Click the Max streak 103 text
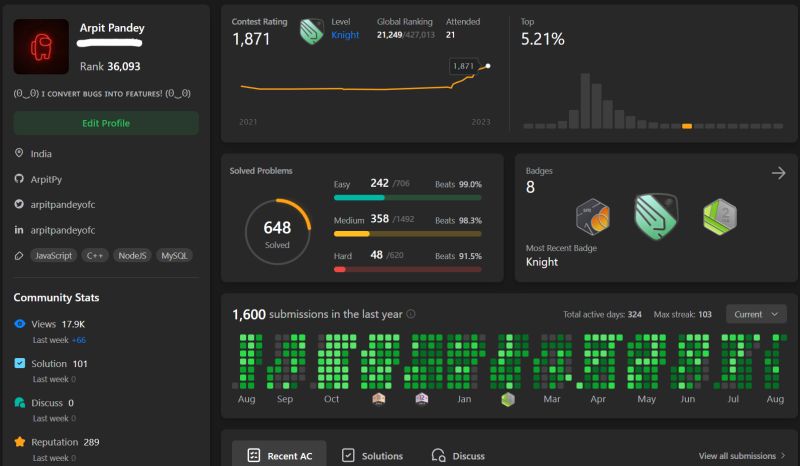This screenshot has height=466, width=800. pos(683,314)
